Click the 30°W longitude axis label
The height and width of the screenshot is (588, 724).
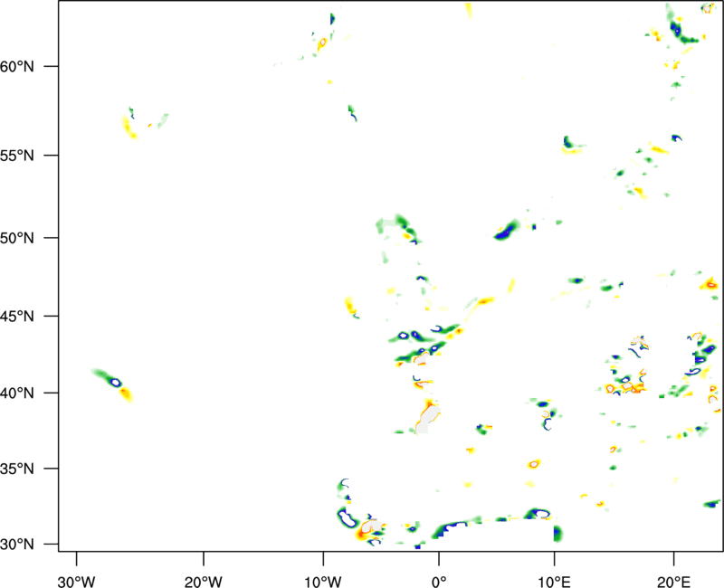tap(76, 582)
